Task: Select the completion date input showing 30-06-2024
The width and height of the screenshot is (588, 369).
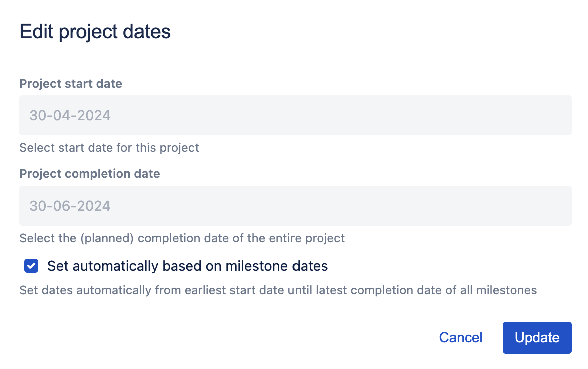Action: click(295, 206)
